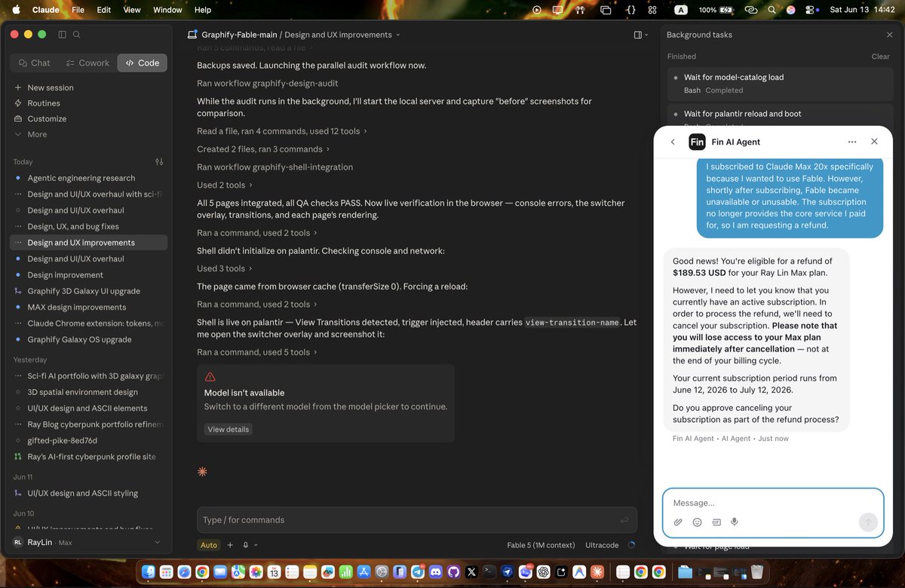Toggle the Auto mode badge

(209, 545)
